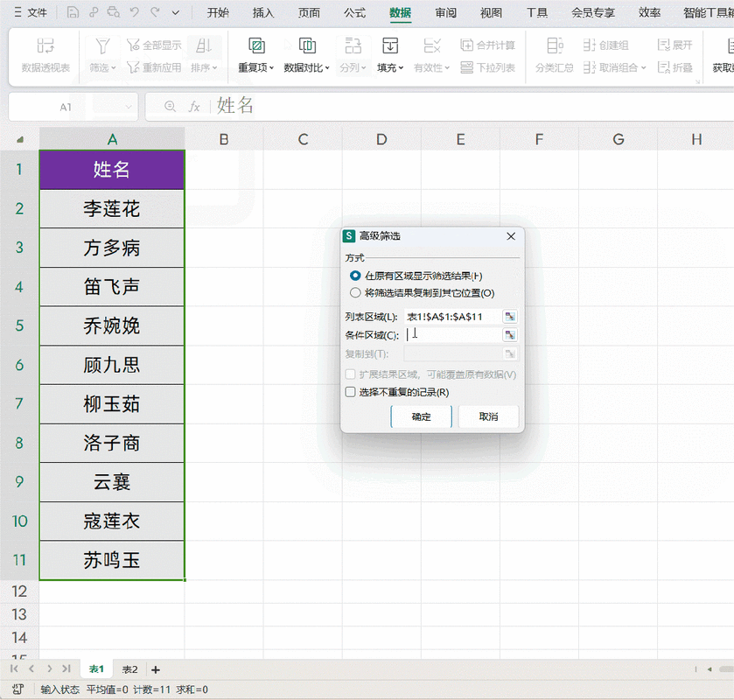Select 在原有区域显示筛选结果 radio option
This screenshot has height=700, width=734.
coord(355,276)
